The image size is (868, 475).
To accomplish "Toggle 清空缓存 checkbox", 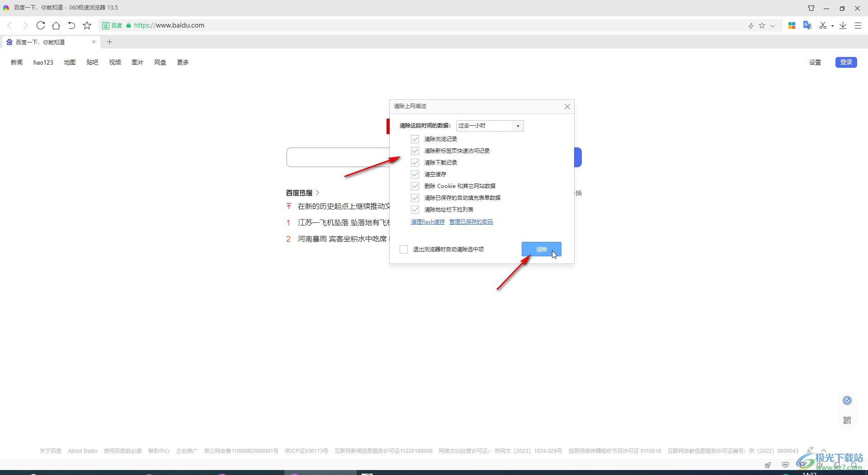I will tap(415, 174).
